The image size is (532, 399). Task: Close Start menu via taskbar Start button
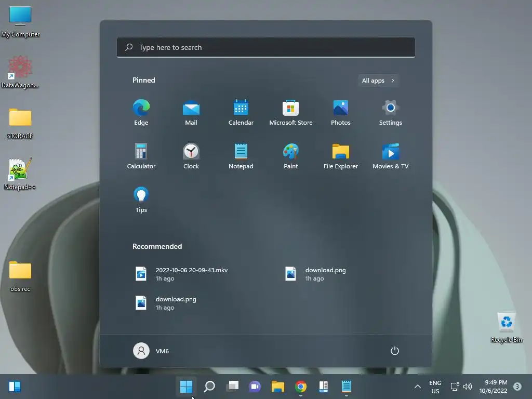coord(187,387)
